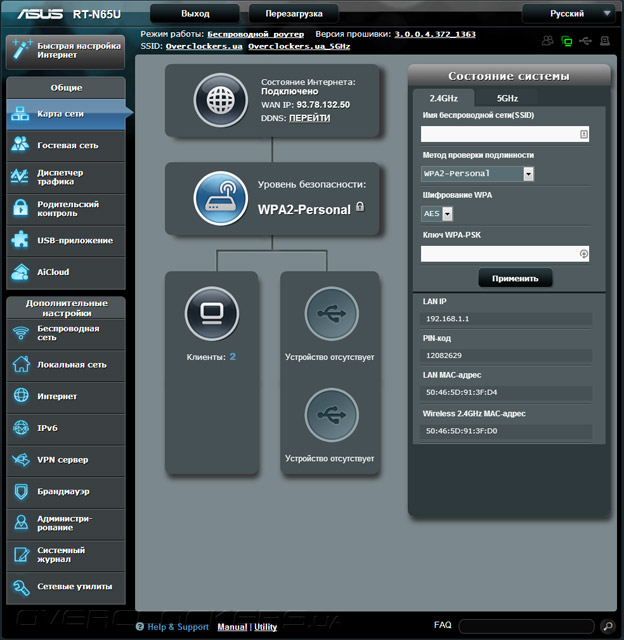624x640 pixels.
Task: Click guest network status icon in header
Action: coord(548,40)
